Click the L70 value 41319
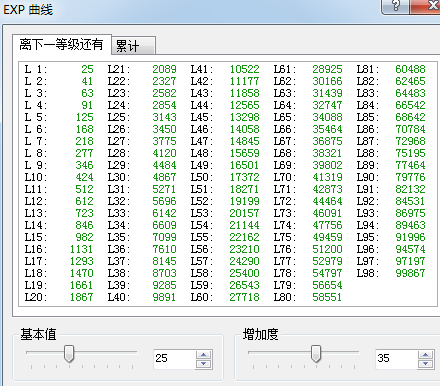Image resolution: width=440 pixels, height=386 pixels. pyautogui.click(x=327, y=177)
